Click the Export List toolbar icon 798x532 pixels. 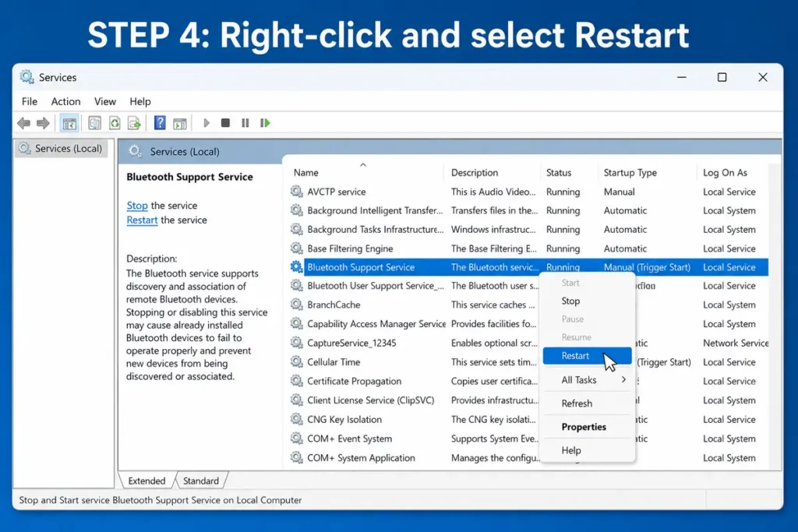(134, 122)
